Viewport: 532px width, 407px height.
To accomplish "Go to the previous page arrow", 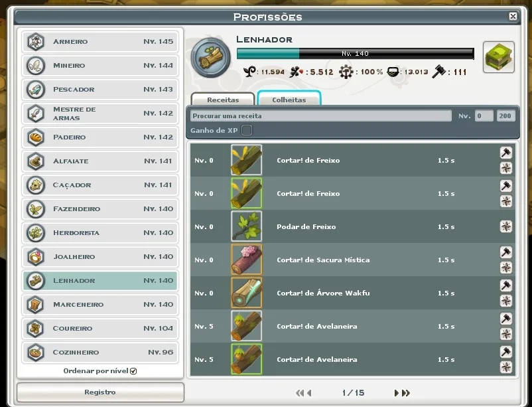I will coord(309,393).
